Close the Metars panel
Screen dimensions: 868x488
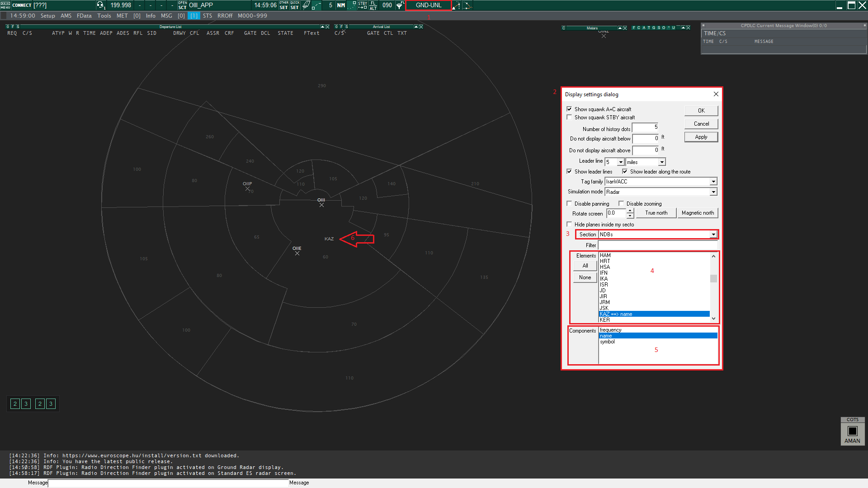[625, 28]
